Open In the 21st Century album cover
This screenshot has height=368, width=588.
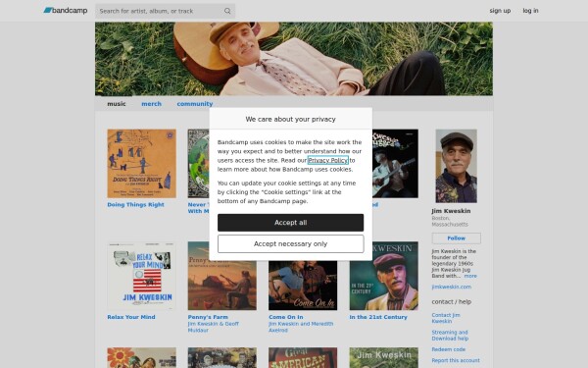(x=383, y=276)
